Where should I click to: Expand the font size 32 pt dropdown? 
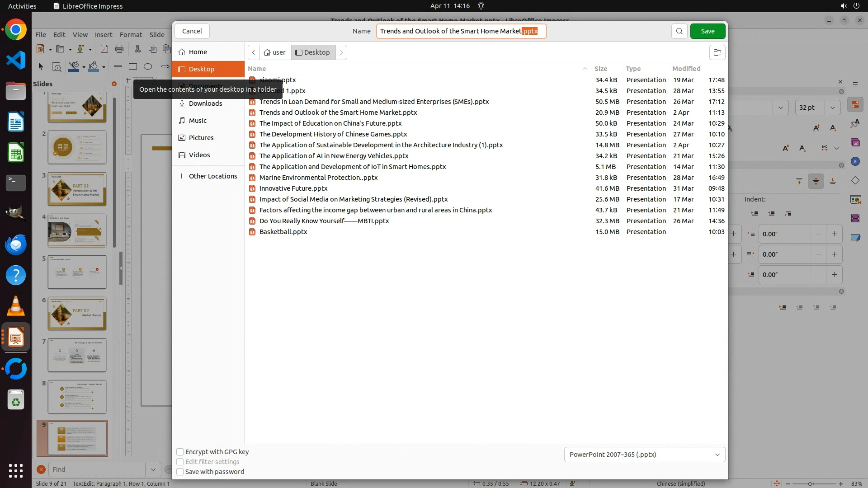pos(832,108)
